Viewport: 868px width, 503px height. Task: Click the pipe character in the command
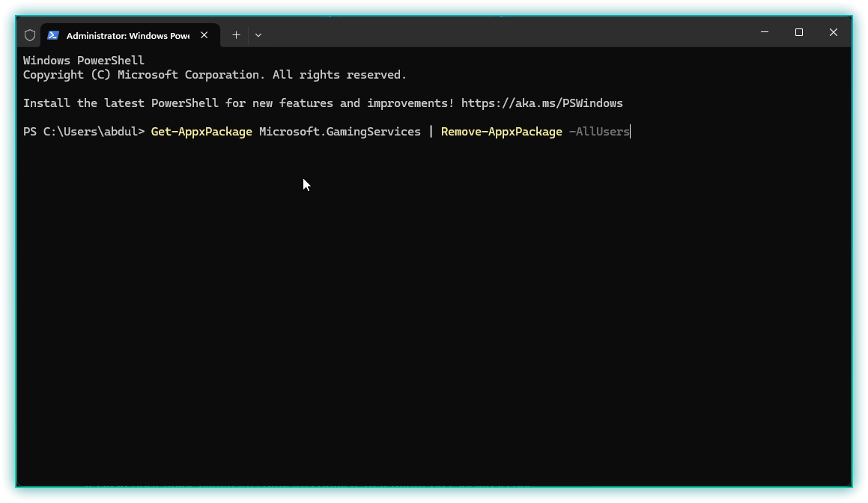431,132
